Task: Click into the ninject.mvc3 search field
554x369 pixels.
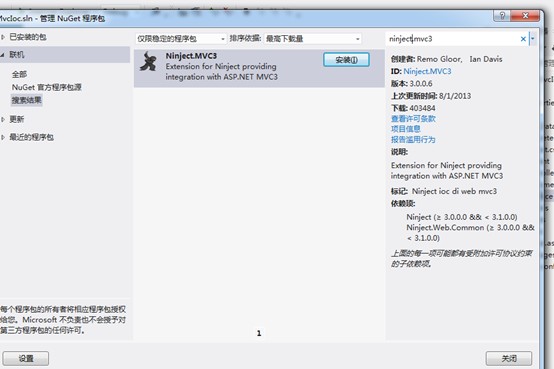Action: (453, 39)
